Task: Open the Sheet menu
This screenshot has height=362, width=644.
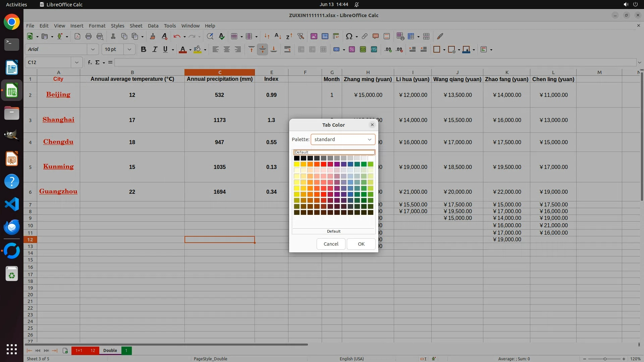Action: click(x=136, y=25)
